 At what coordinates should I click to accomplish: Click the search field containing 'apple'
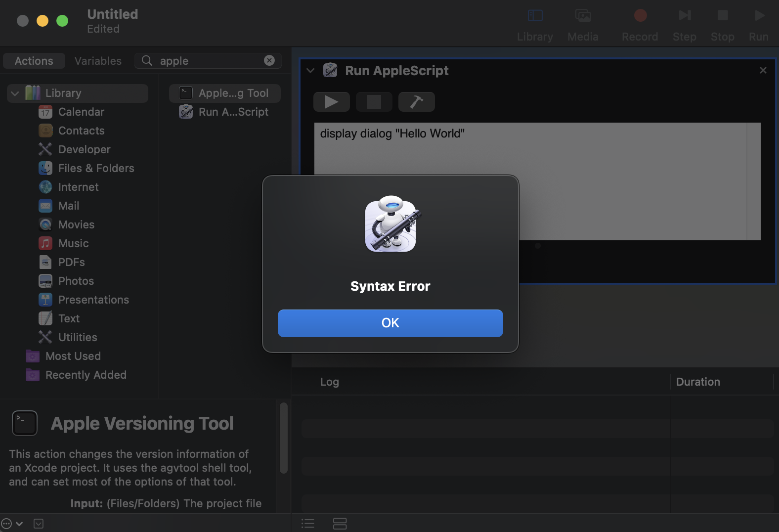coord(208,61)
